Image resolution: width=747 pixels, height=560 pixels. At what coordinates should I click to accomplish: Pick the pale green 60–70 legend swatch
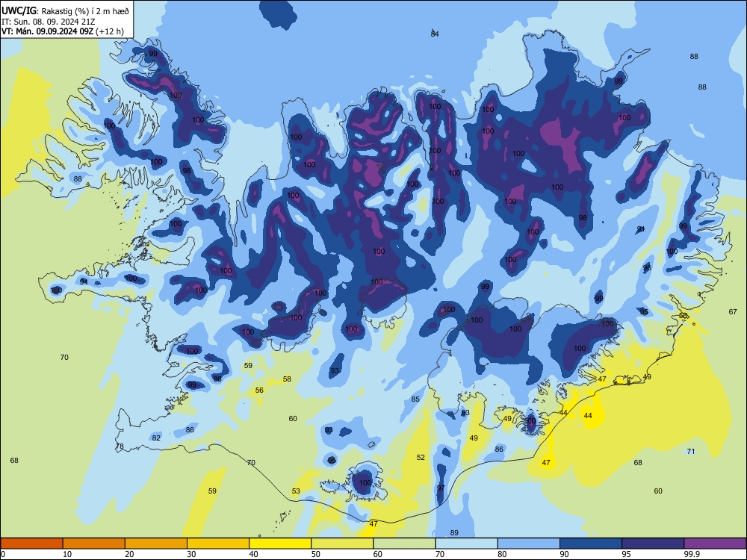tap(404, 544)
